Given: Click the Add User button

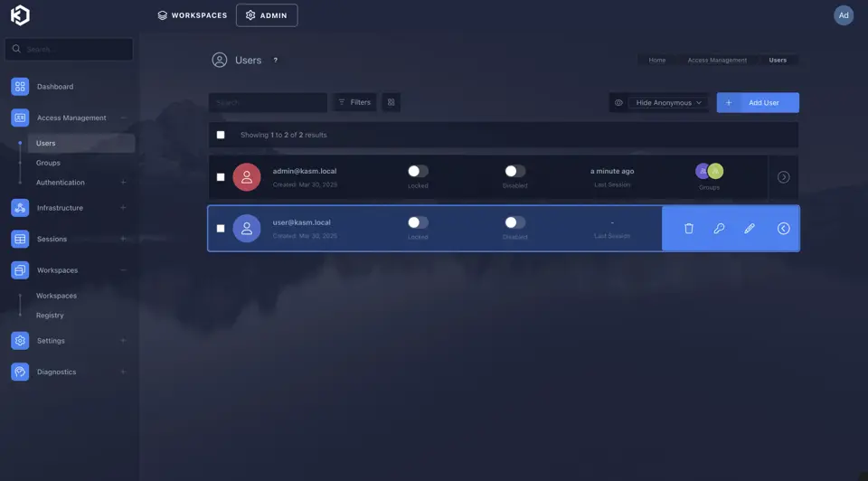Looking at the screenshot, I should tap(758, 102).
